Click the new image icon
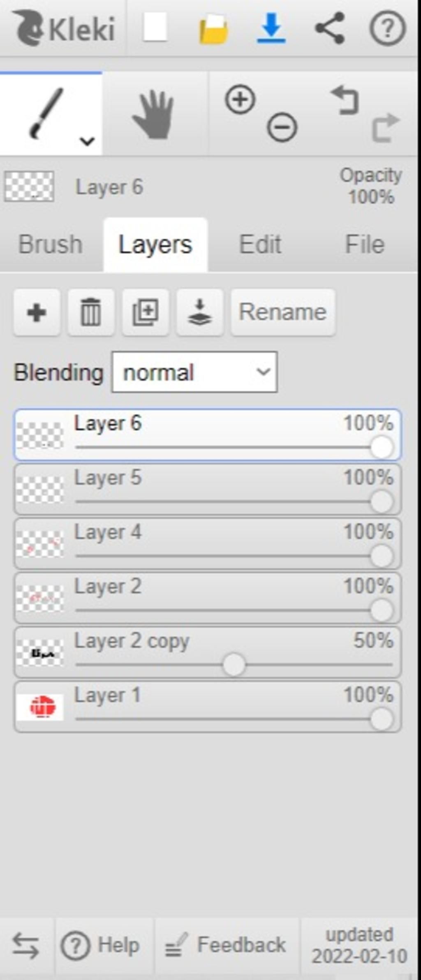This screenshot has height=980, width=421. [x=155, y=27]
